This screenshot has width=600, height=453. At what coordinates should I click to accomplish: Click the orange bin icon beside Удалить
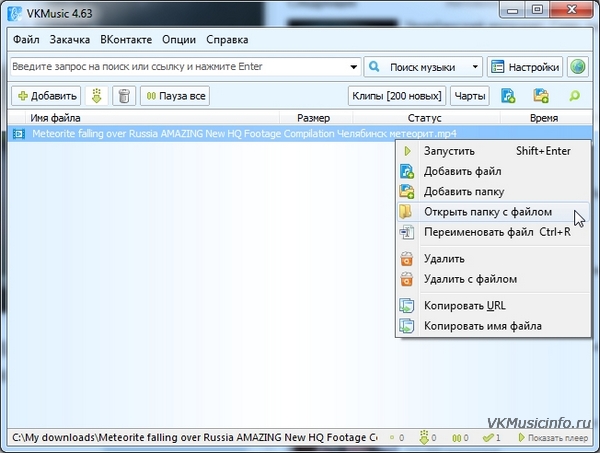click(x=406, y=259)
